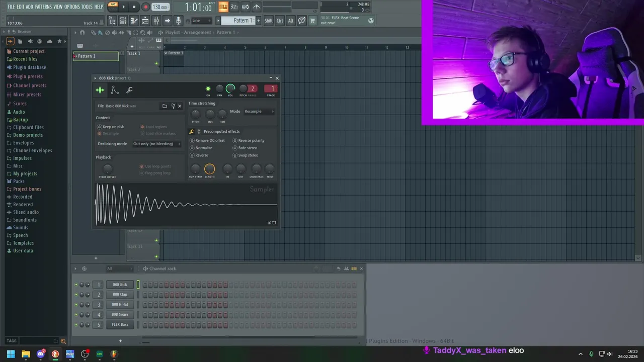Open the Mixer toolbar icon
Image resolution: width=644 pixels, height=362 pixels.
156,21
